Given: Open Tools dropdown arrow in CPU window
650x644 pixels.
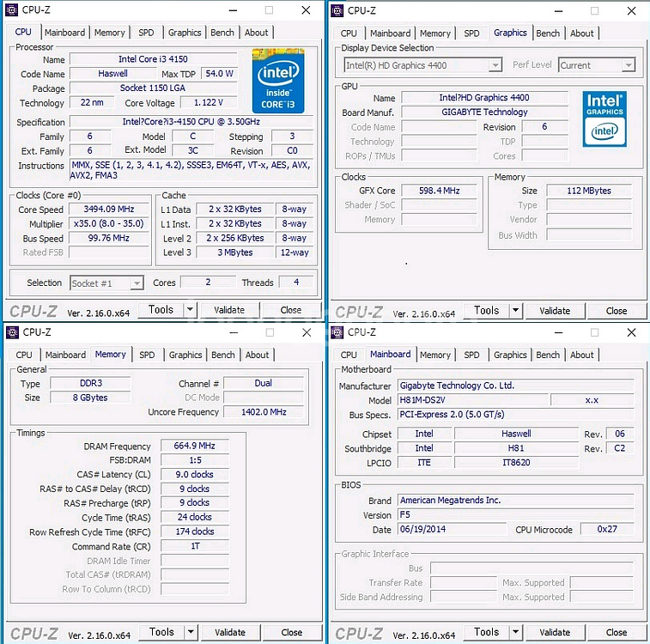Looking at the screenshot, I should point(191,310).
